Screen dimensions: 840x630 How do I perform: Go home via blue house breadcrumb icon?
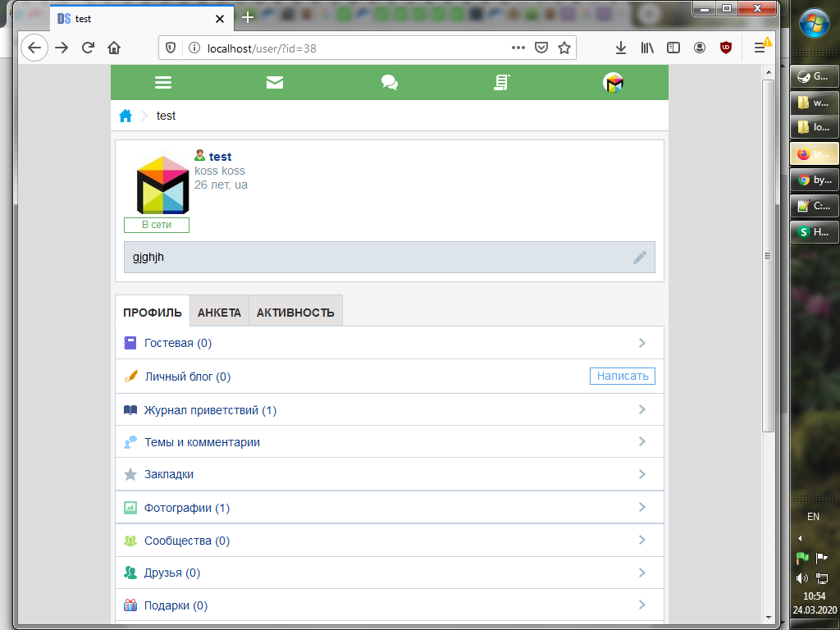tap(126, 116)
